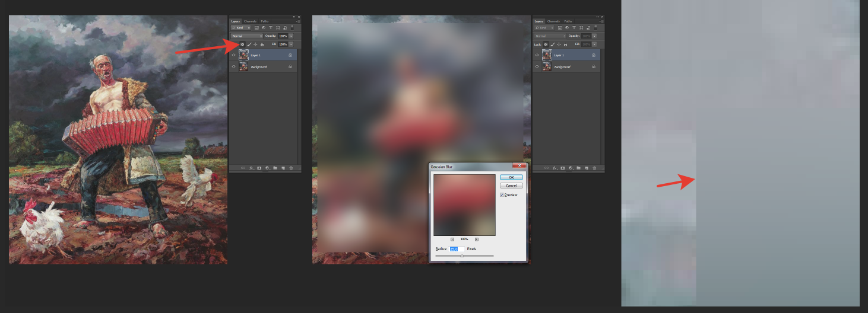Select Layers tab in the blurred painting's panel
The image size is (868, 313).
point(539,21)
